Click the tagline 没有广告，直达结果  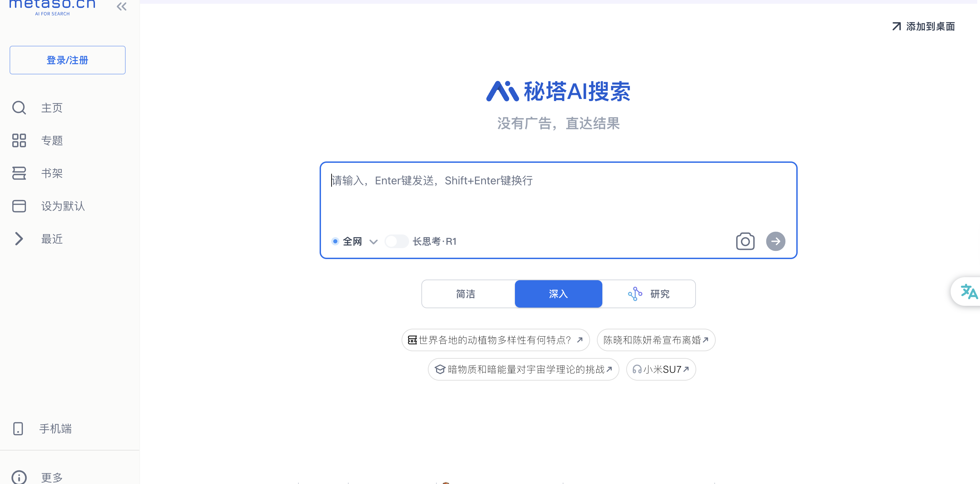558,124
